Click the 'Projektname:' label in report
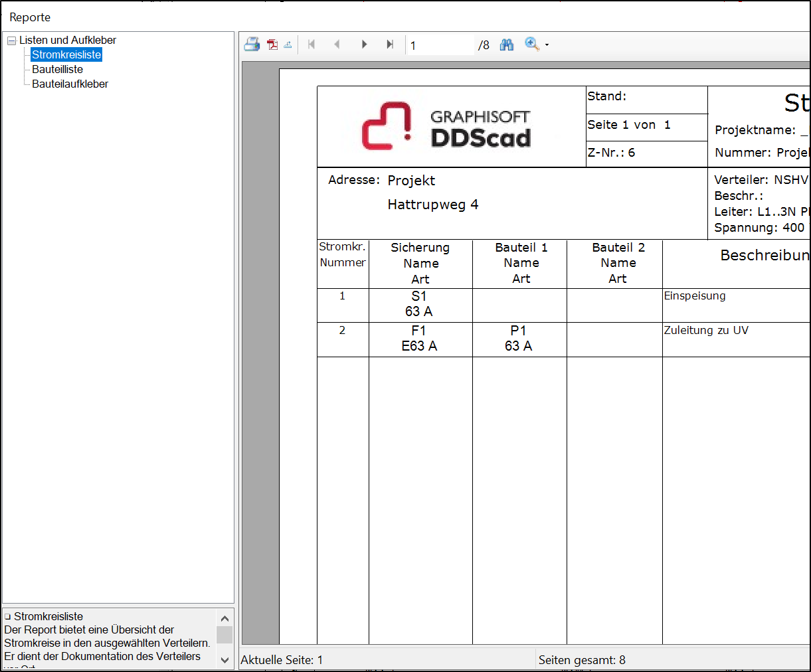 tap(755, 130)
